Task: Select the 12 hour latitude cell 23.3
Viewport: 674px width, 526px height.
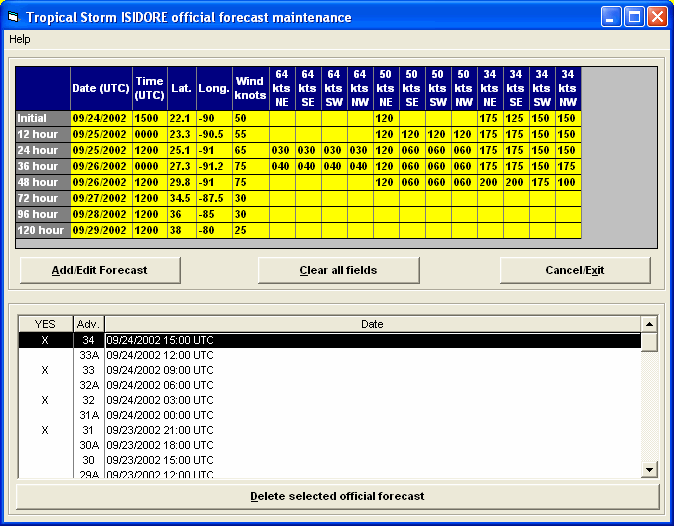Action: coord(181,133)
